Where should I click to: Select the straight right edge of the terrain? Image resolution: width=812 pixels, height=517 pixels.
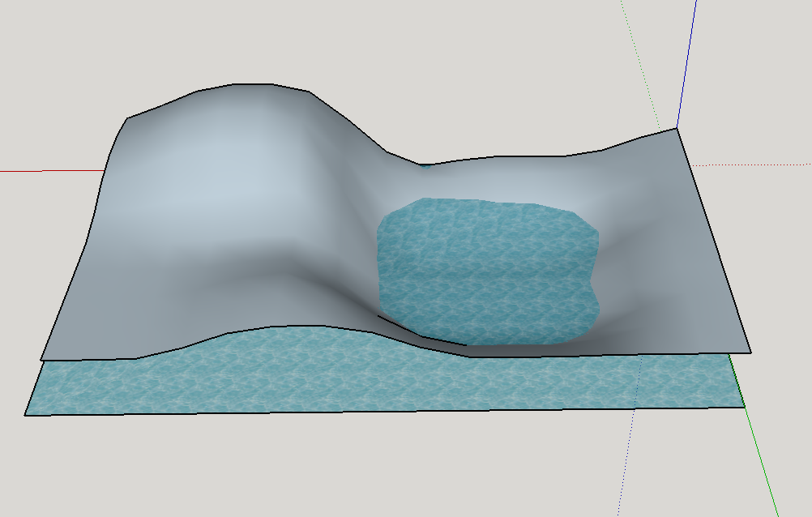713,239
